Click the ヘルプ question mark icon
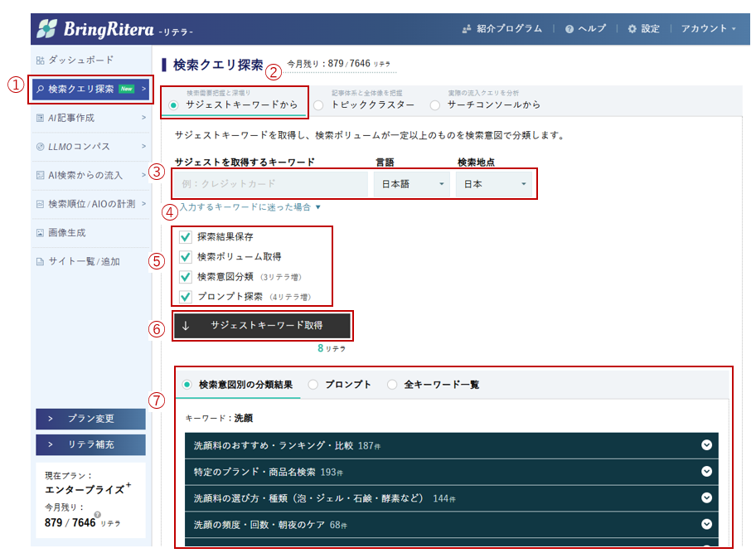 pos(569,29)
